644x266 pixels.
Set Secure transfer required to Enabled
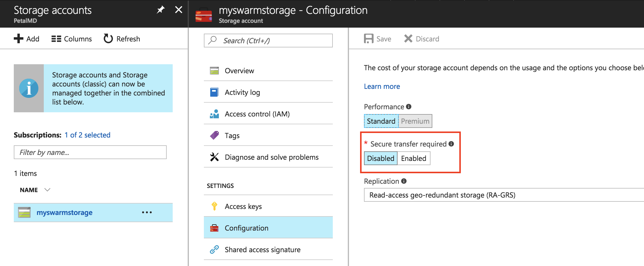[414, 158]
